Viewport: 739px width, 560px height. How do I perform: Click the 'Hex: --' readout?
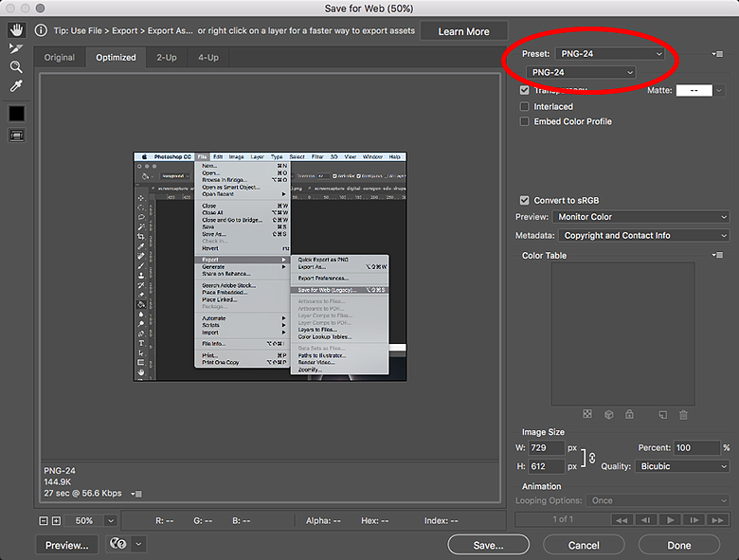(x=375, y=521)
